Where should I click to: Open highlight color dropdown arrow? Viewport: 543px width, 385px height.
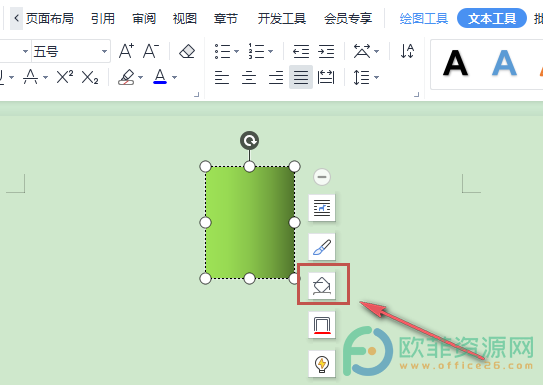click(x=141, y=77)
